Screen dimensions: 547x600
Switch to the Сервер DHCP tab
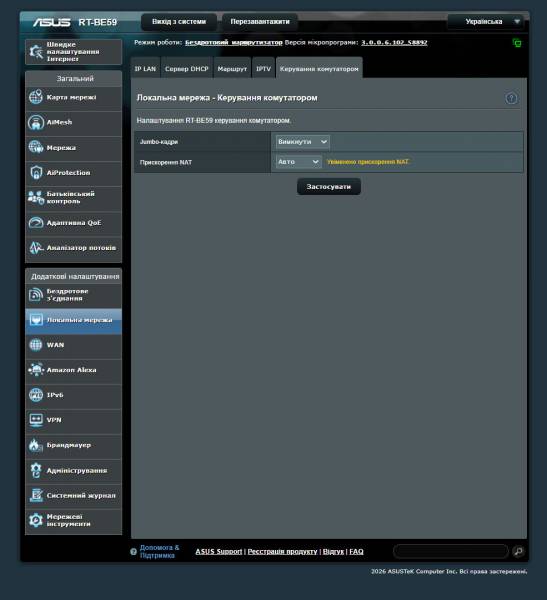[x=186, y=69]
